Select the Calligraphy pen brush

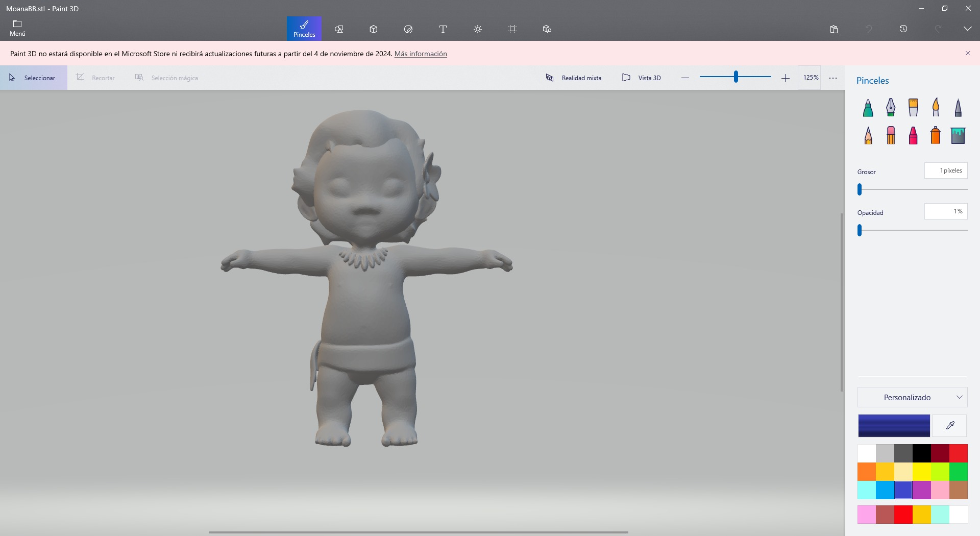pyautogui.click(x=891, y=108)
